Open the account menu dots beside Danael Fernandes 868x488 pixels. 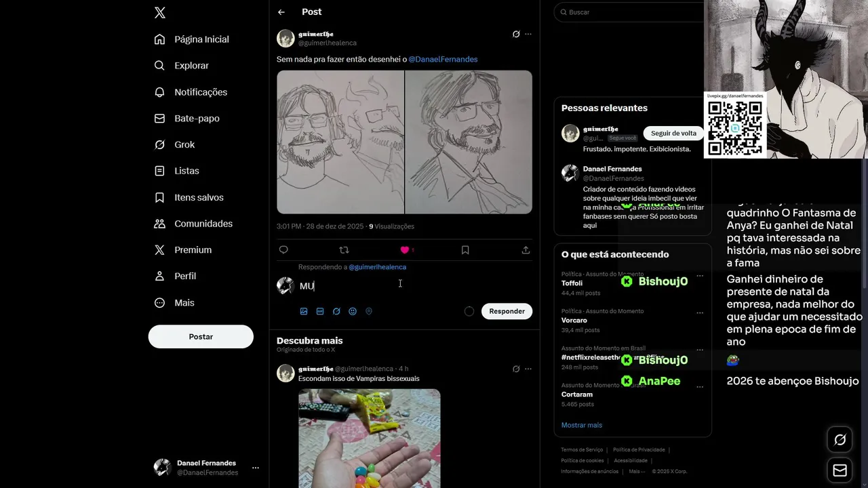(256, 468)
